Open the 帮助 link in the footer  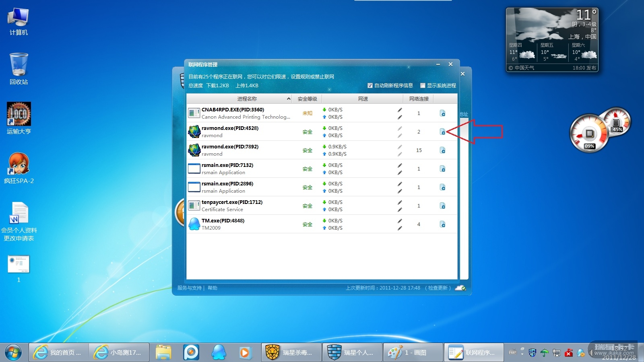click(213, 288)
